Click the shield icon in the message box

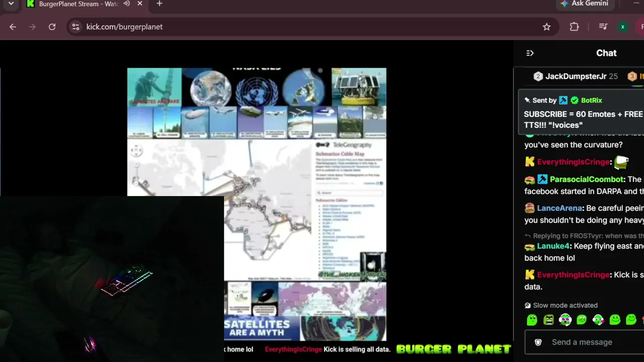coord(538,342)
